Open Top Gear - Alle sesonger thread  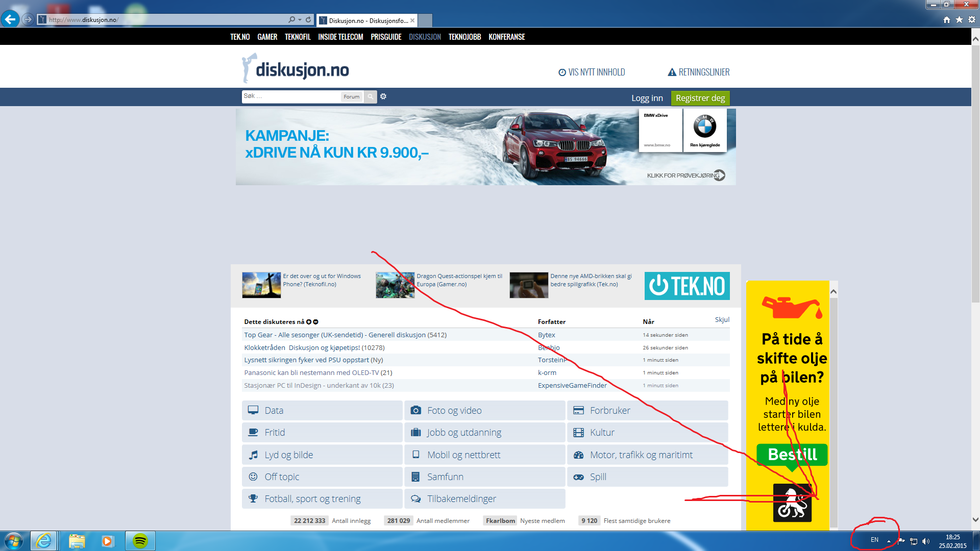point(345,335)
